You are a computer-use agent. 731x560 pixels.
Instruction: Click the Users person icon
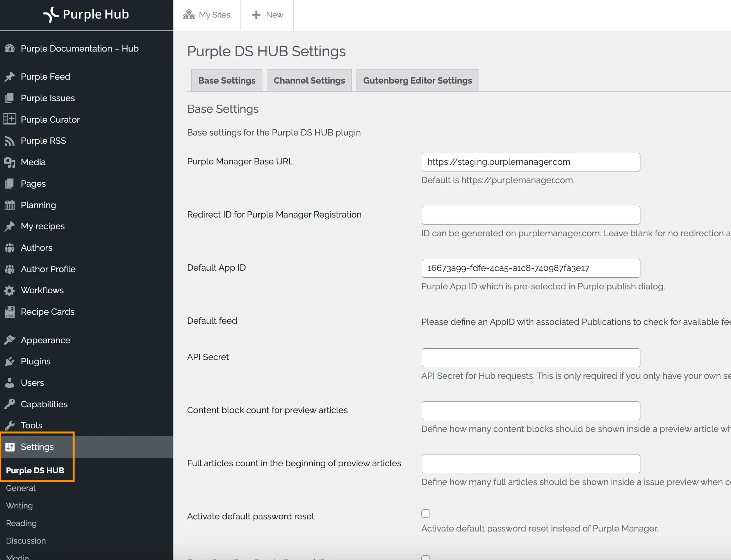[x=10, y=383]
